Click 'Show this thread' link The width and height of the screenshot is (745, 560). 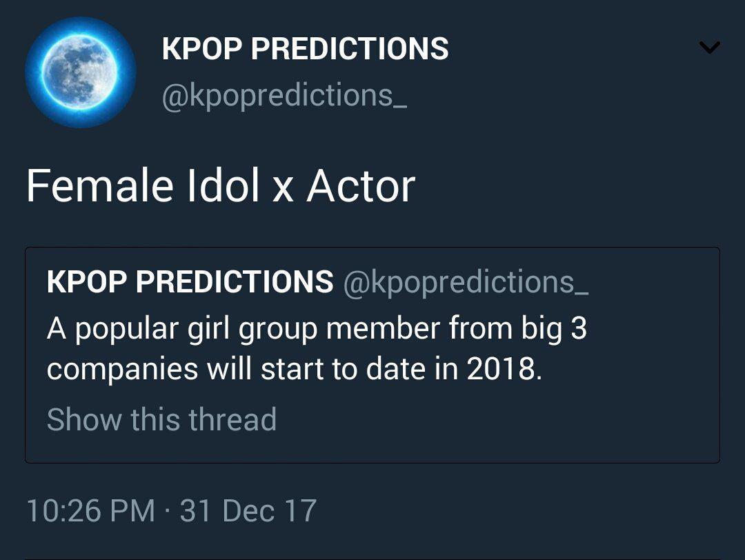pyautogui.click(x=161, y=419)
